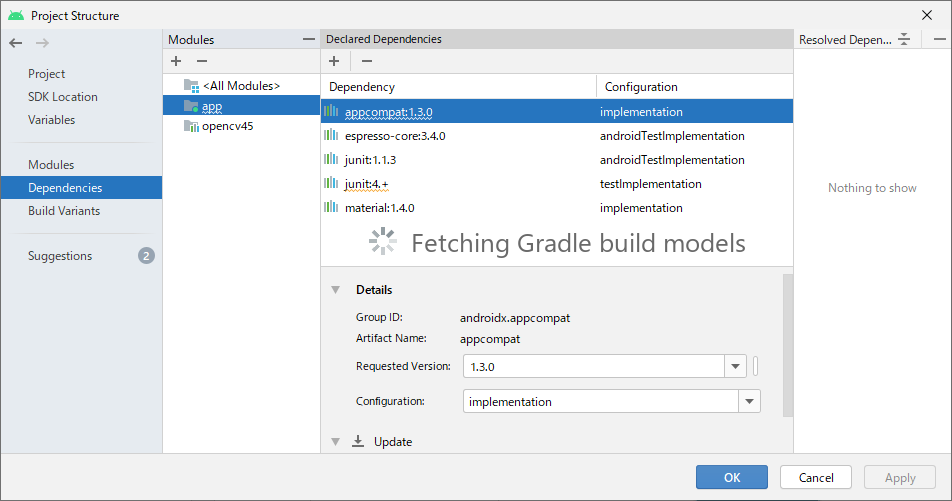Minimize the Modules panel

click(x=309, y=39)
